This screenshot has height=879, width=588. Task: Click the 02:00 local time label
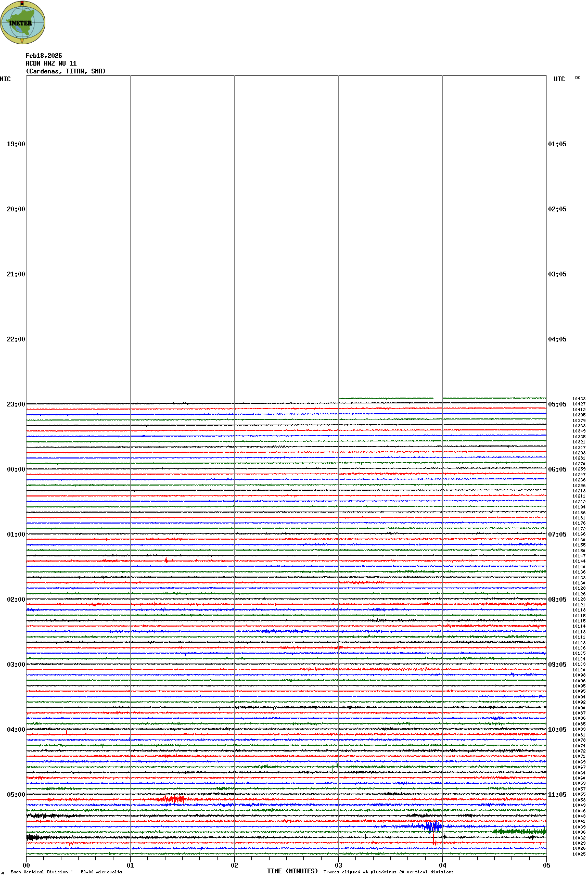[16, 600]
